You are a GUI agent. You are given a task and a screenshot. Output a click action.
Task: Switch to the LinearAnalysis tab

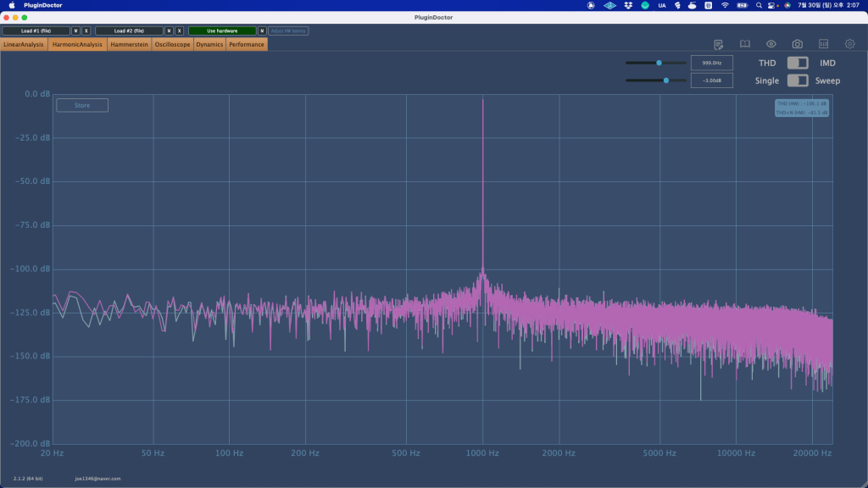[24, 44]
